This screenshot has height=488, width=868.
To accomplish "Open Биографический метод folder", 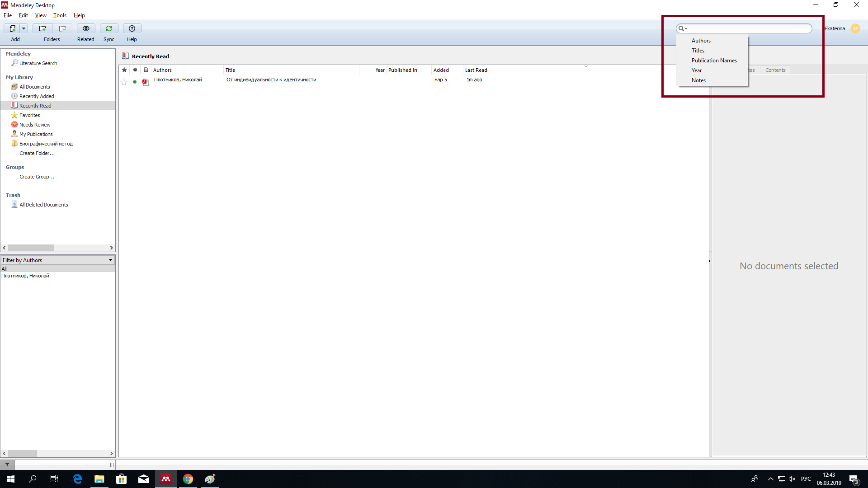I will click(x=46, y=144).
